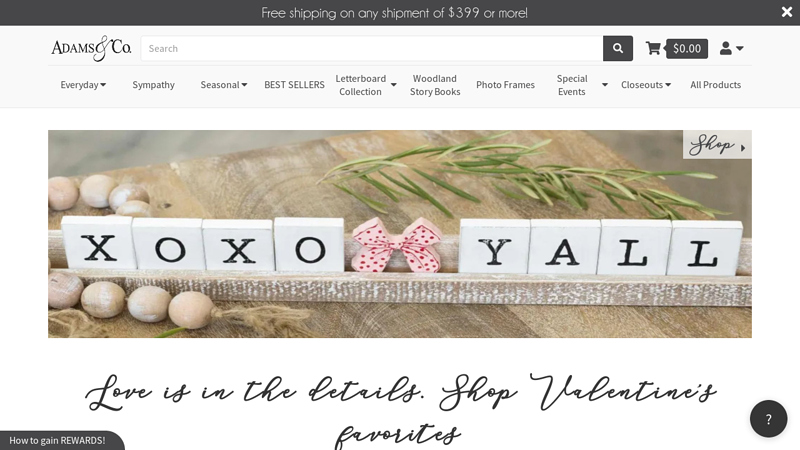
Task: Expand the Seasonal dropdown menu
Action: [x=223, y=85]
